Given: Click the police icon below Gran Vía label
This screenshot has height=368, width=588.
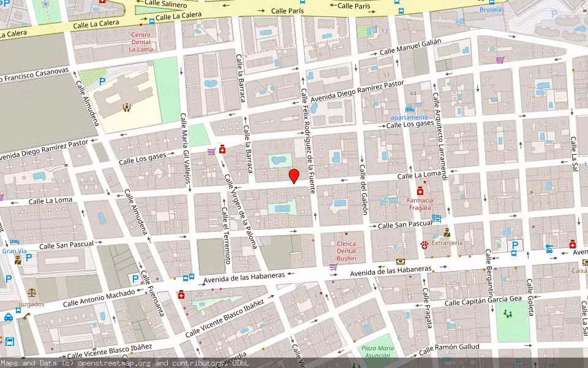Looking at the screenshot, I should point(18,260).
